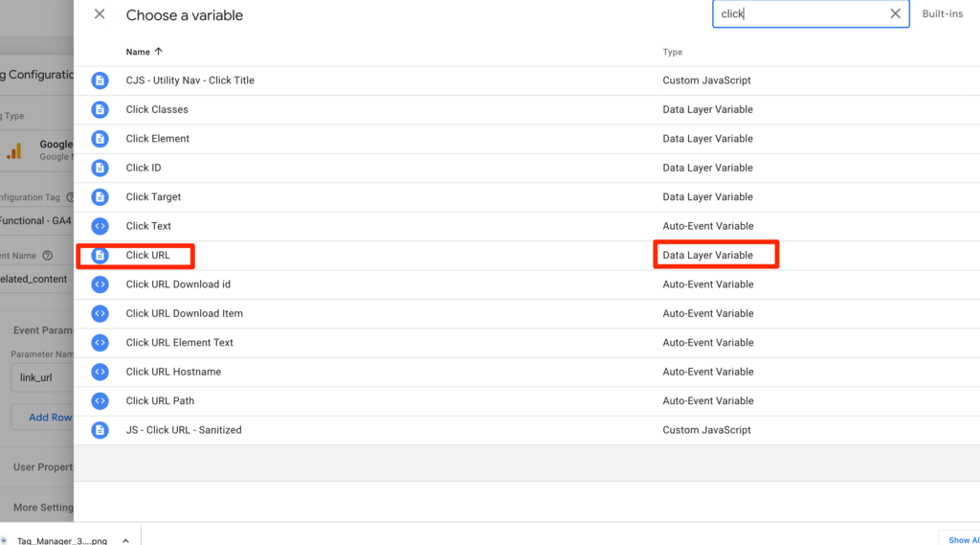Select the JS - Click URL - Sanitized icon
Viewport: 980px width, 545px height.
point(100,430)
